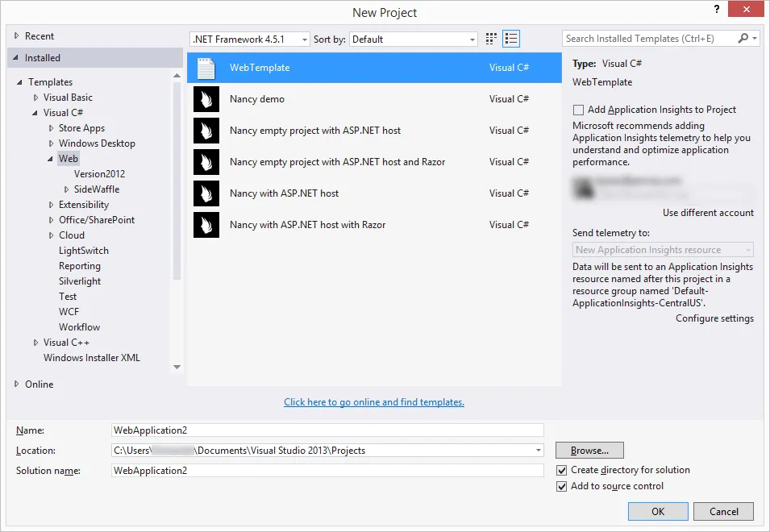Select the Nancy demo template name
The height and width of the screenshot is (532, 770).
pyautogui.click(x=257, y=99)
